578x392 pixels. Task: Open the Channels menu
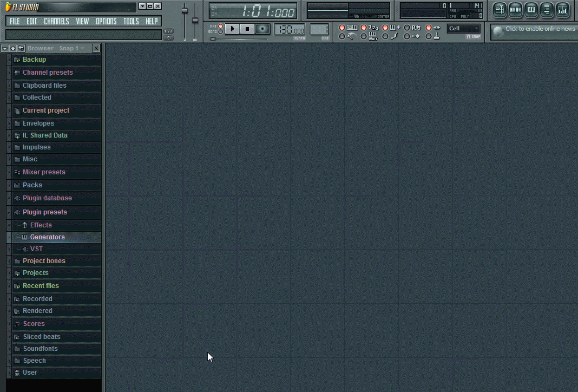(x=56, y=21)
